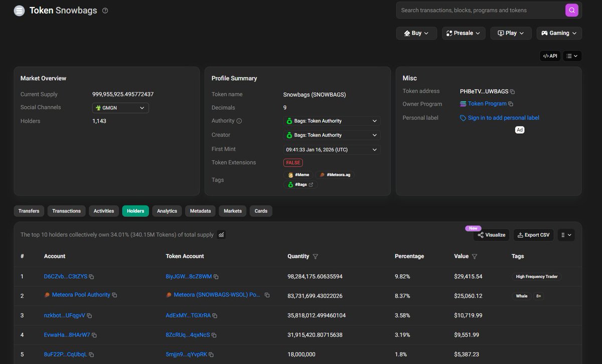
Task: Open the Gaming dropdown in the header
Action: point(559,33)
